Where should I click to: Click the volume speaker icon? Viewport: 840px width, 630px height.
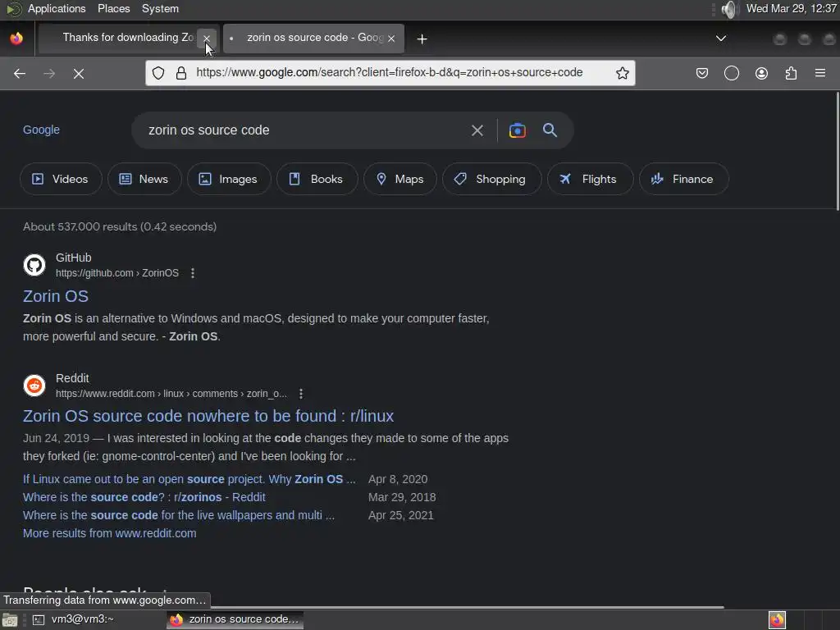pos(729,9)
